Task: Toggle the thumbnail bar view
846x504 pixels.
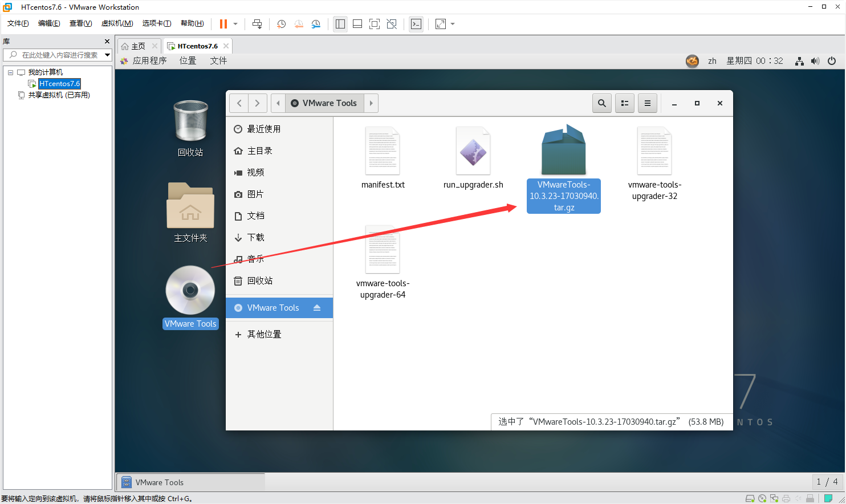Action: click(x=357, y=24)
